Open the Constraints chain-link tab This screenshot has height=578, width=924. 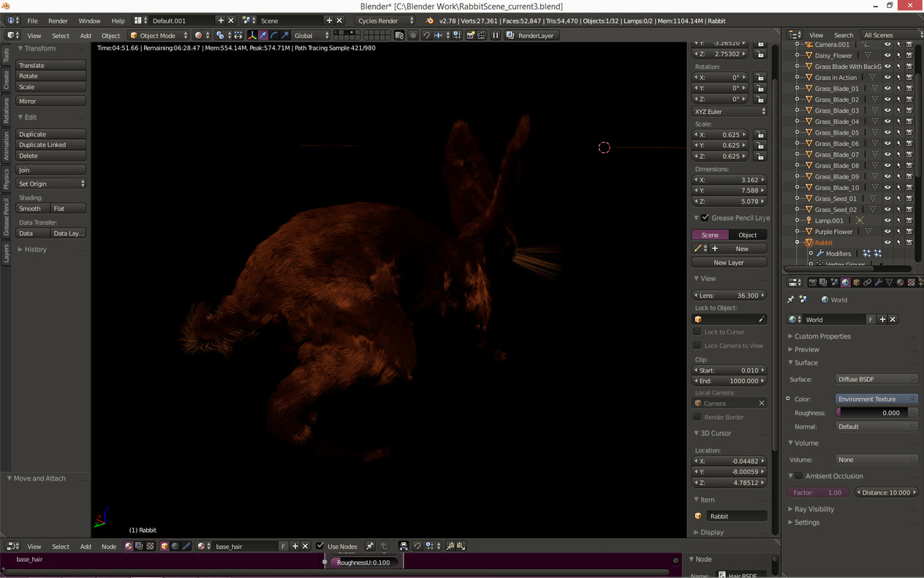tap(867, 282)
